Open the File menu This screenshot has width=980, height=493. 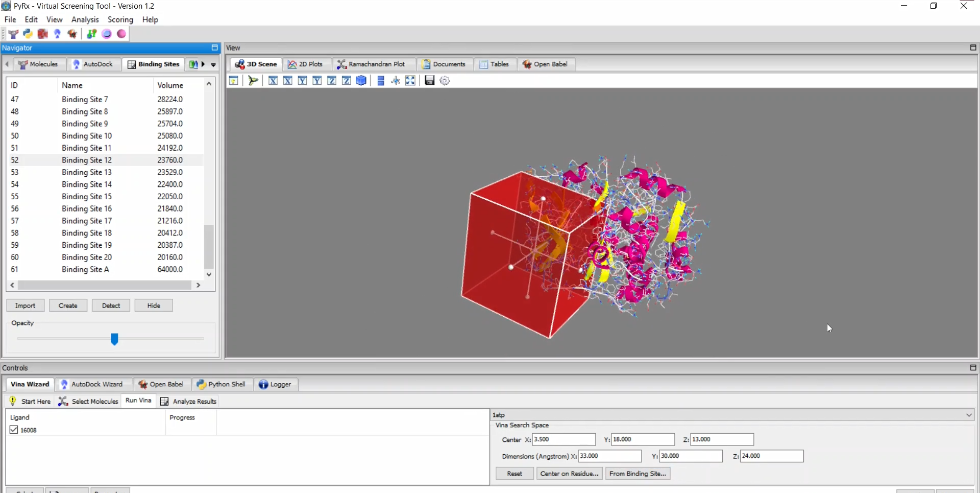pyautogui.click(x=10, y=19)
